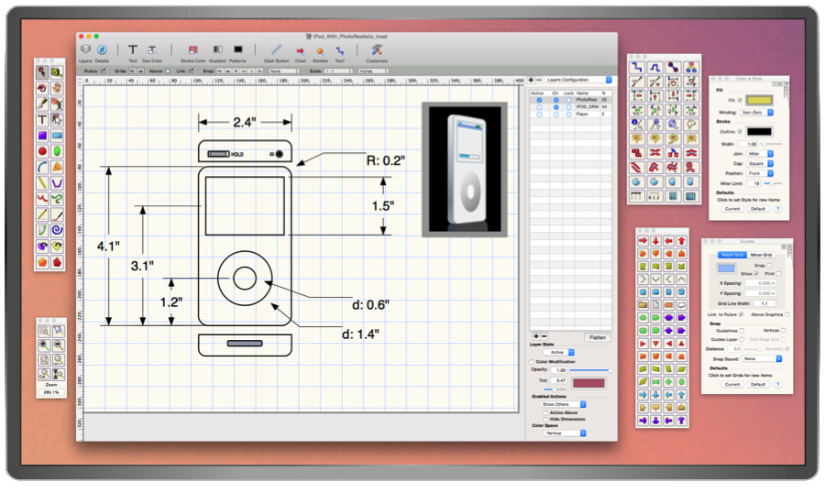The width and height of the screenshot is (825, 504).
Task: Click the yellow Fill color swatch
Action: click(x=759, y=100)
